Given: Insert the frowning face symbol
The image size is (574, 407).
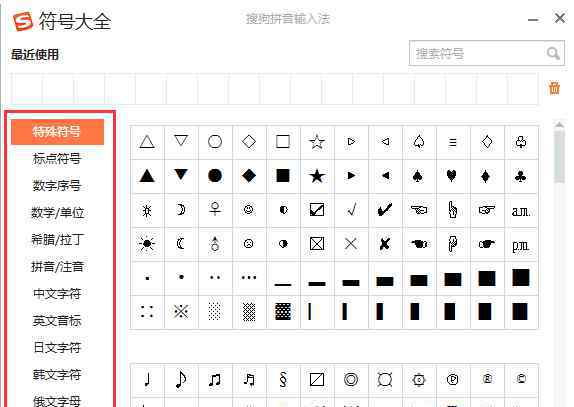Looking at the screenshot, I should [249, 244].
